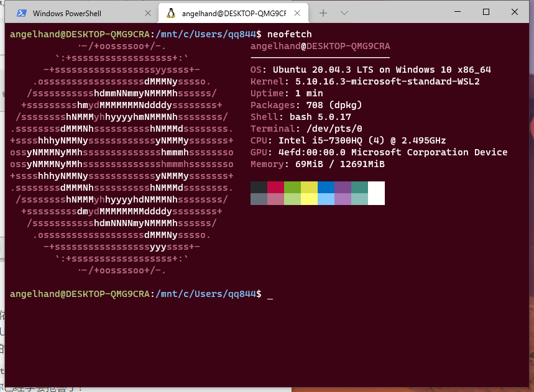This screenshot has height=392, width=534.
Task: Click the Packages: 708 (dpkg) line
Action: pos(306,105)
